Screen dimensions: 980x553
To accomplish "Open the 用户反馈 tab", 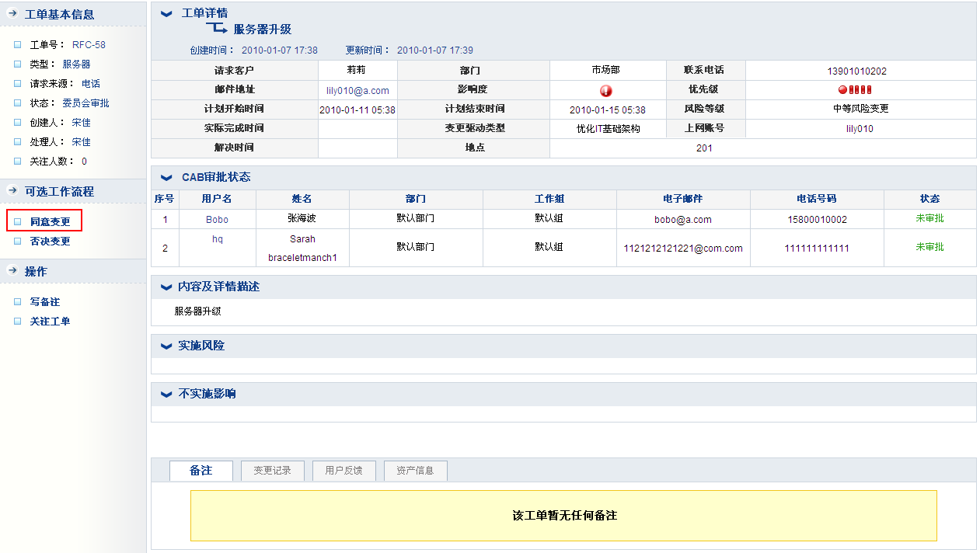I will pos(344,471).
